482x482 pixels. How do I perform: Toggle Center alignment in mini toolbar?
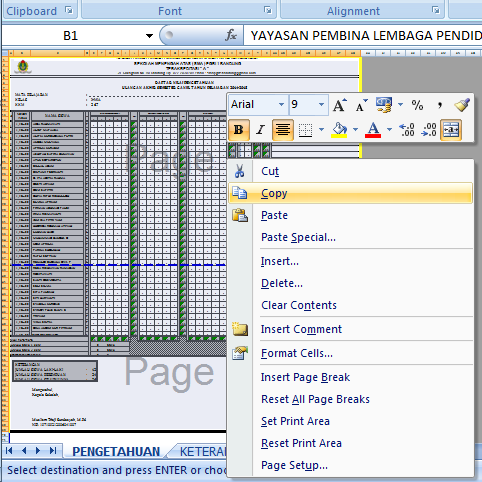283,130
